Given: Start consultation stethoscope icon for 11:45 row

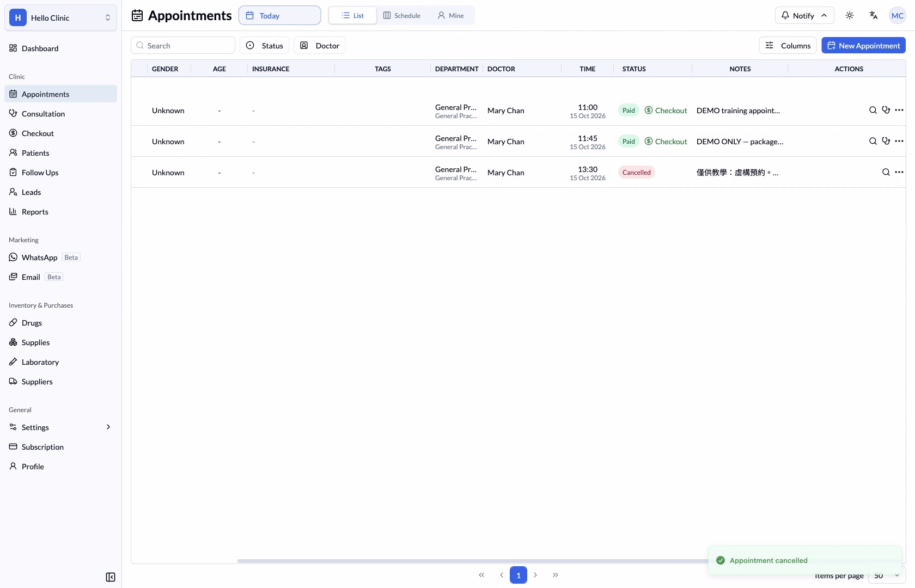Looking at the screenshot, I should click(886, 141).
